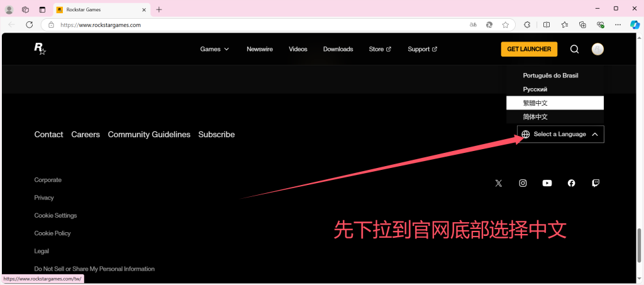Open the favorites list
Viewport: 644px width, 285px height.
pyautogui.click(x=565, y=25)
